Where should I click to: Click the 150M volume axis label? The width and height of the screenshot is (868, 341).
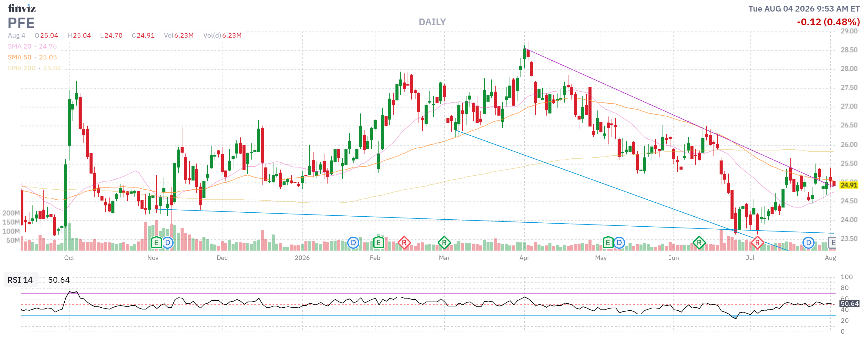[11, 222]
